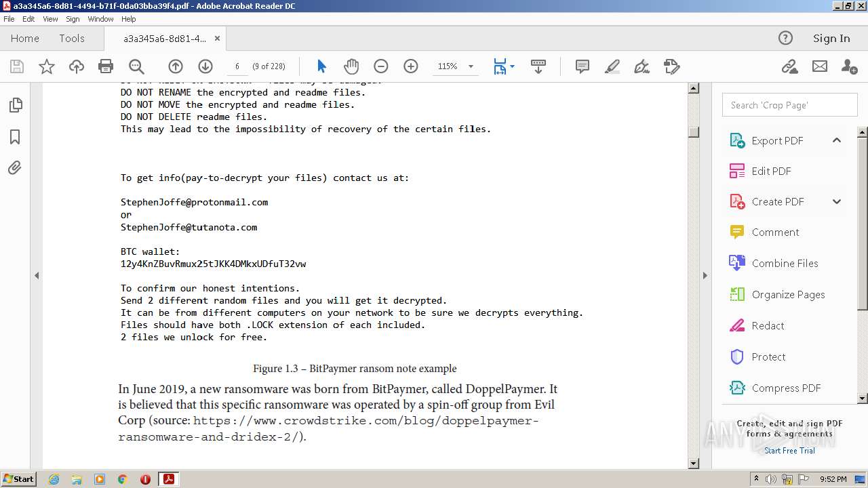Collapse the right tools pane arrow

[705, 276]
